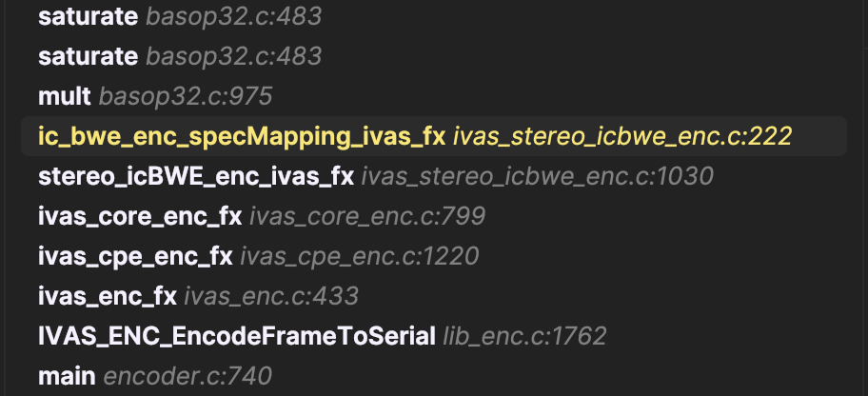Go to ivas_cpe_enc.c:1220 source line
The height and width of the screenshot is (396, 868).
tap(359, 256)
